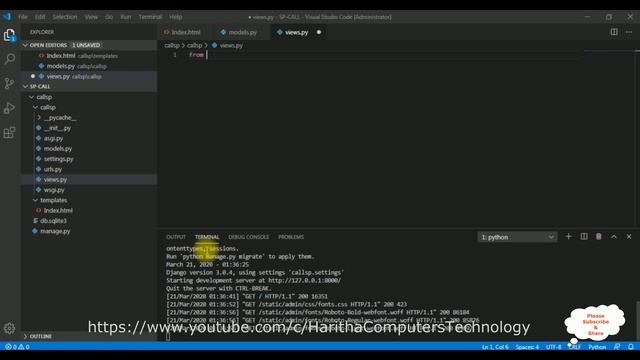The image size is (640, 360).
Task: Open the Selection menu
Action: [x=64, y=17]
